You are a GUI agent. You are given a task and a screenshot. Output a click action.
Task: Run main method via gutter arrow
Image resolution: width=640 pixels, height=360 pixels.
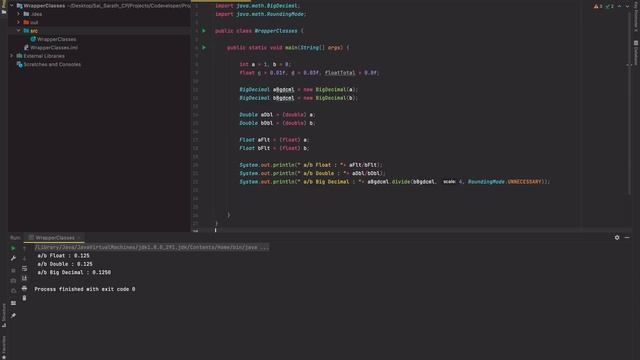tap(204, 48)
